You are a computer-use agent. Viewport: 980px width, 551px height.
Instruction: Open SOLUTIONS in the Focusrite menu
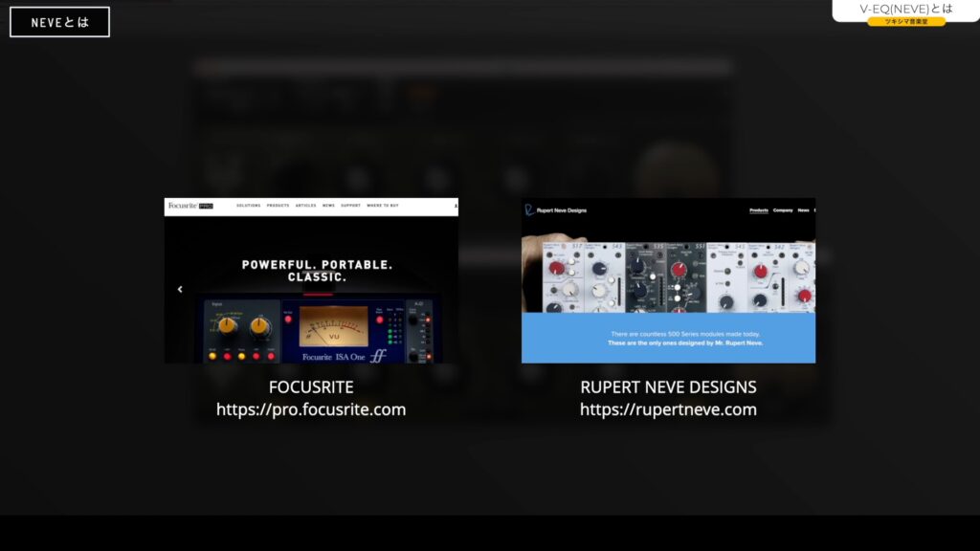pyautogui.click(x=248, y=206)
